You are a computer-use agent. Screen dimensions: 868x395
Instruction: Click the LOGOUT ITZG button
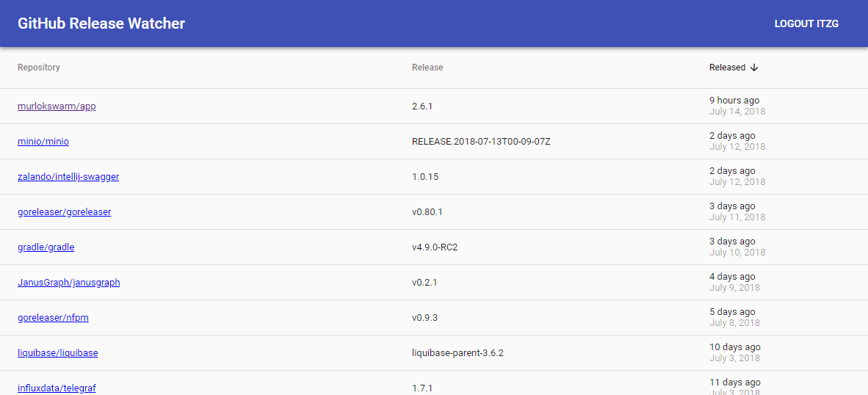pos(806,23)
